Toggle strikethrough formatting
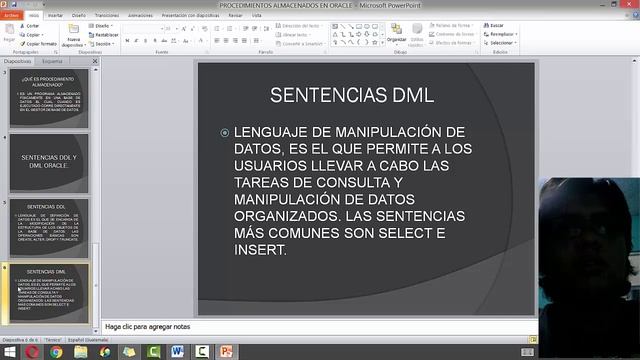This screenshot has height=360, width=640. (x=164, y=41)
